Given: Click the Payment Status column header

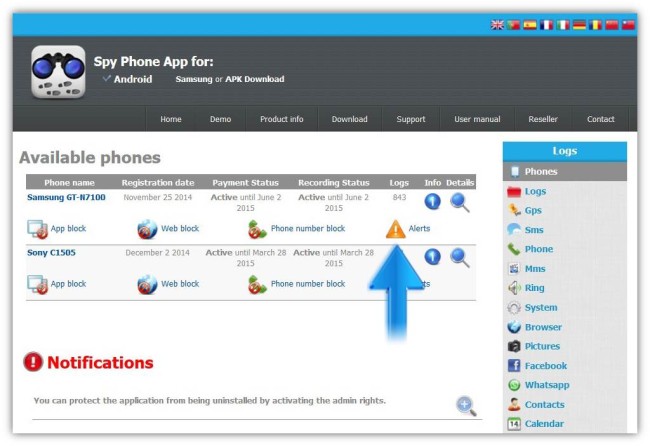Looking at the screenshot, I should pos(245,183).
